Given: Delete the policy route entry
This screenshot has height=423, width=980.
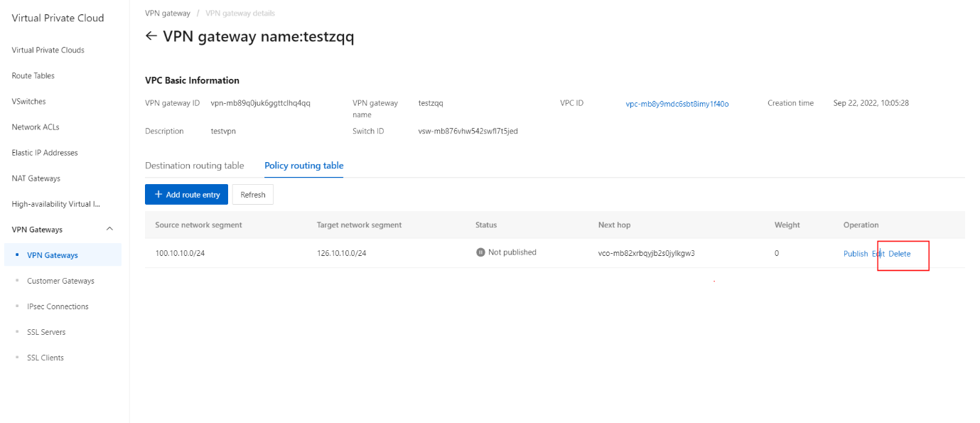Looking at the screenshot, I should [x=899, y=254].
